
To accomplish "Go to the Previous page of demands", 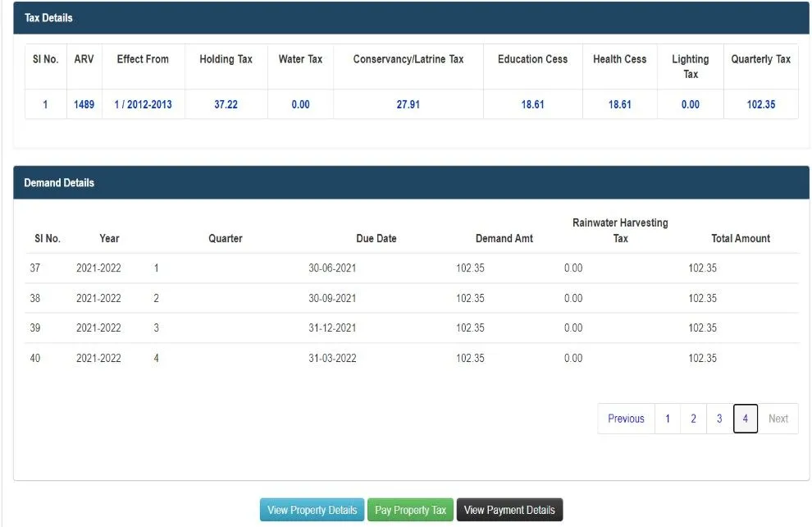I will click(626, 419).
